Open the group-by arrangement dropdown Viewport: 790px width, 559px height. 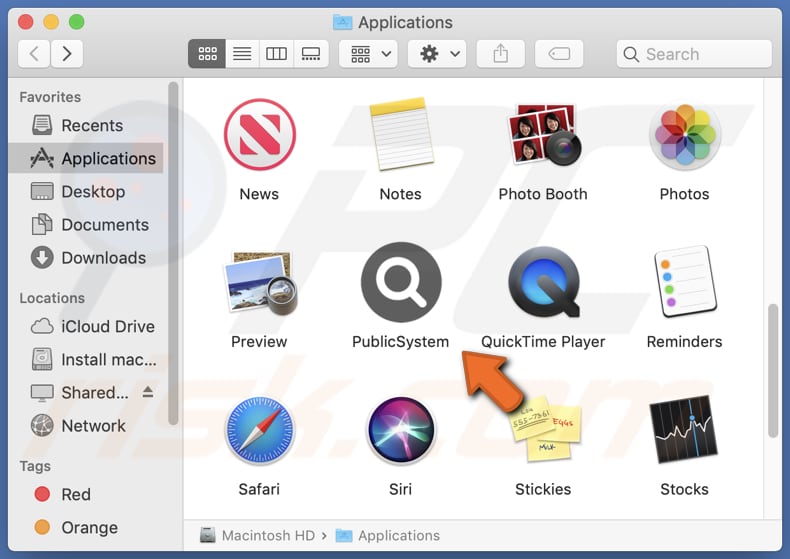point(368,53)
